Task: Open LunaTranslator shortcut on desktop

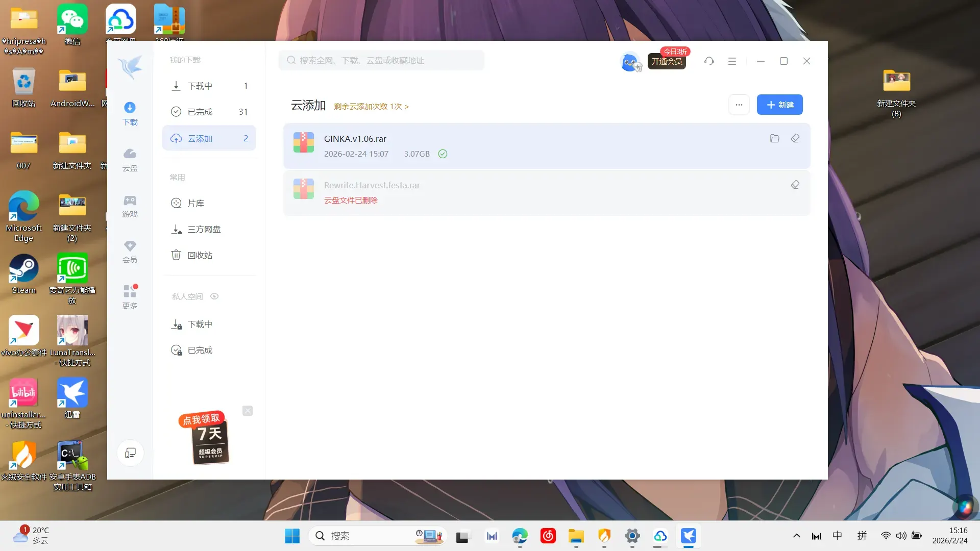Action: pos(72,341)
